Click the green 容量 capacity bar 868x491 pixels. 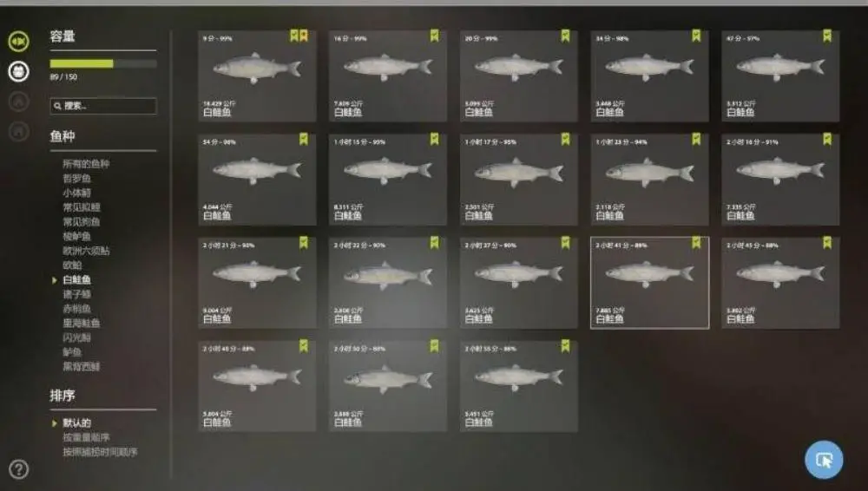(103, 63)
